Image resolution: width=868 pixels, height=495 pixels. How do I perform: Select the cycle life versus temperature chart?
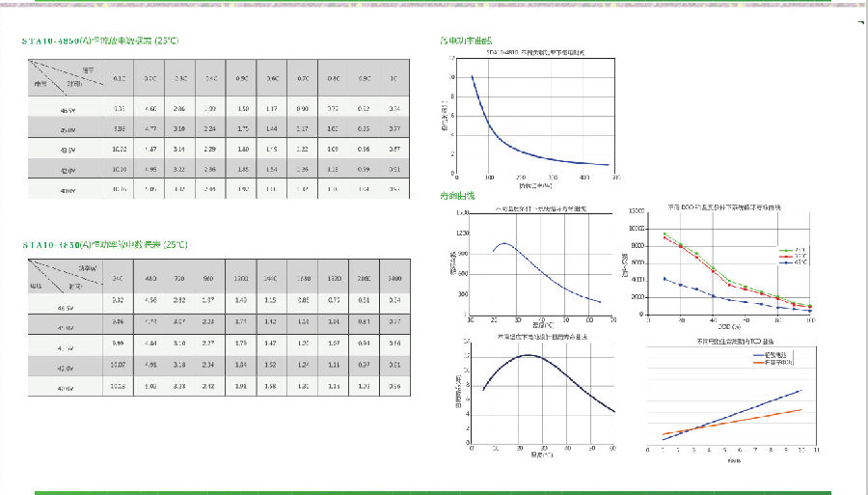coord(540,264)
